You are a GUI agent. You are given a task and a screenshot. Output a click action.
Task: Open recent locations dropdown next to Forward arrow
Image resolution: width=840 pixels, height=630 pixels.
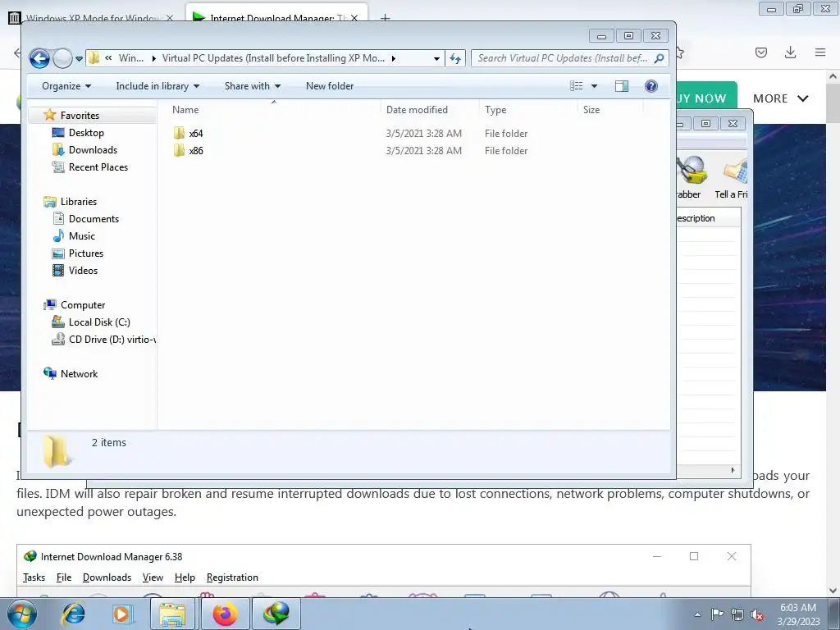[x=80, y=58]
